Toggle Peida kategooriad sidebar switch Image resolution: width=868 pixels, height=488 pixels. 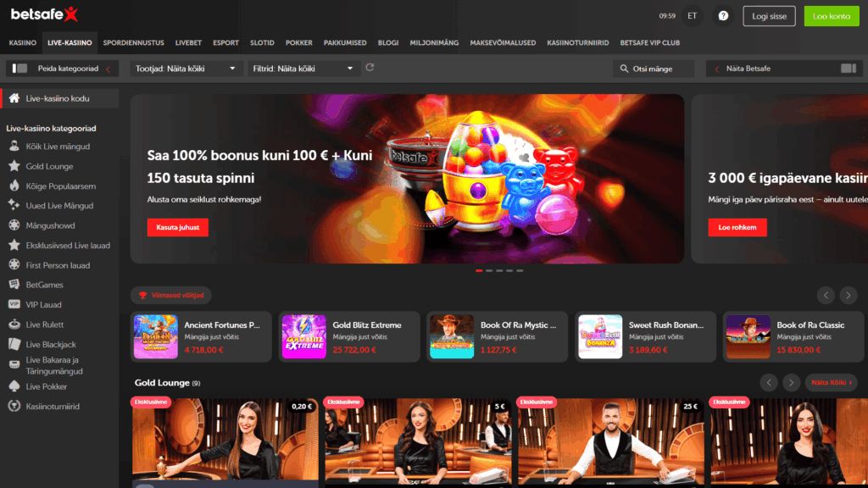coord(21,69)
